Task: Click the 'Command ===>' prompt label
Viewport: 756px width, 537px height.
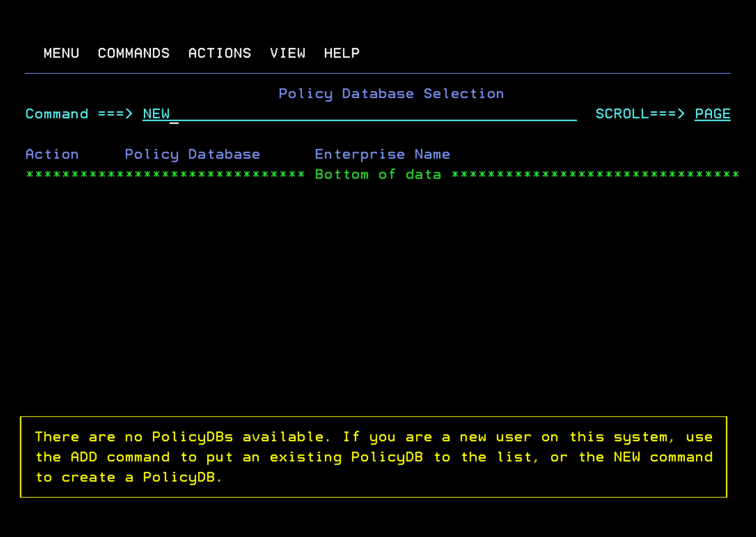Action: point(79,114)
